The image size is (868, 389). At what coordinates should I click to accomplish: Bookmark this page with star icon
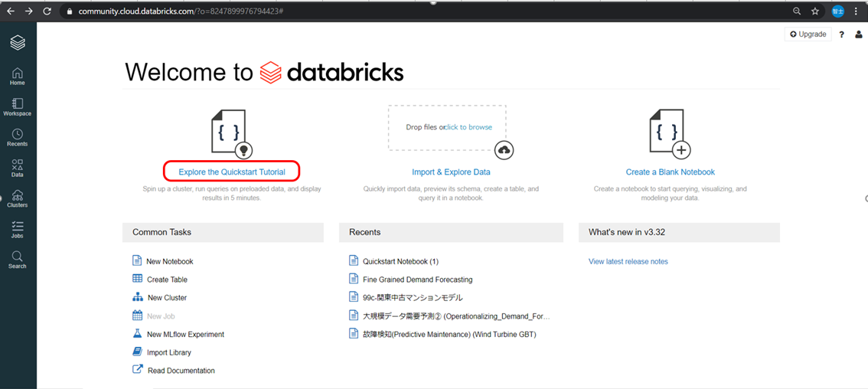pyautogui.click(x=815, y=11)
